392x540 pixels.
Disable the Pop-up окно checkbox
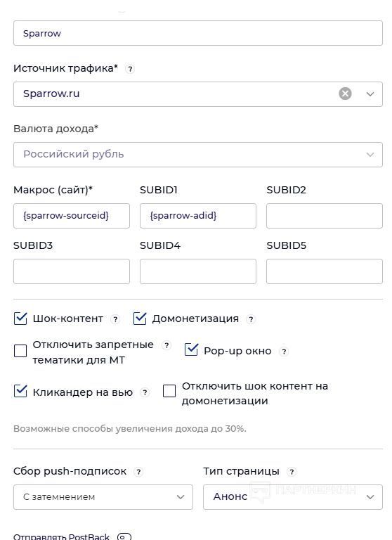(191, 349)
